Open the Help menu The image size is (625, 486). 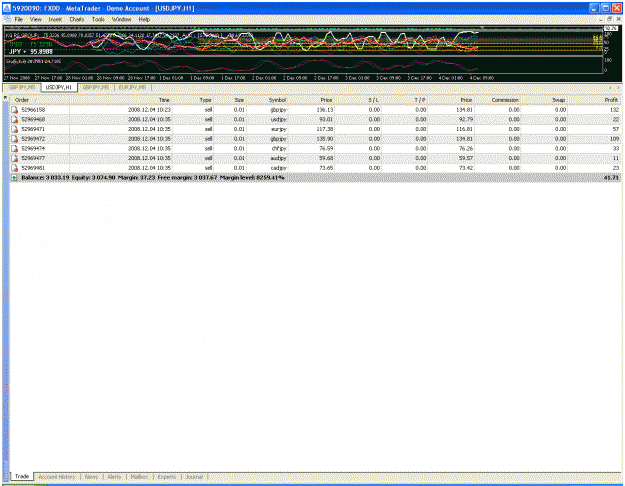pos(144,19)
